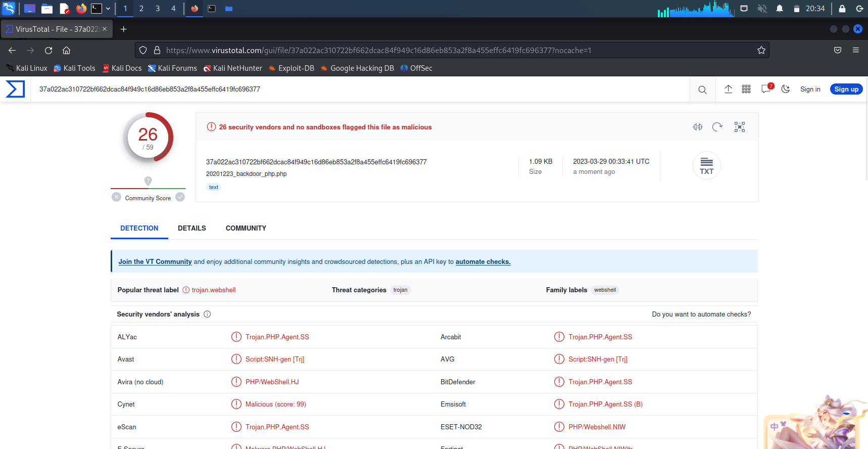Open the Exploit-DB bookmark

[291, 68]
